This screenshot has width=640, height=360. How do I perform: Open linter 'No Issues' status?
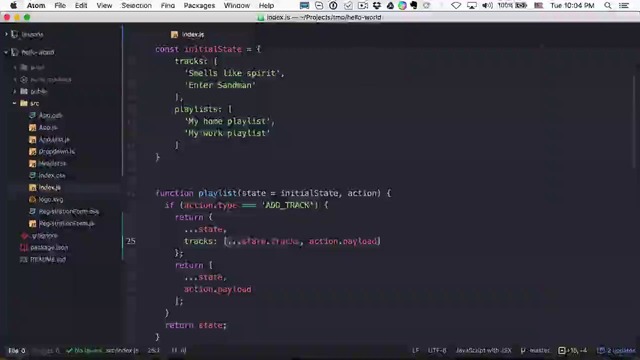(83, 350)
